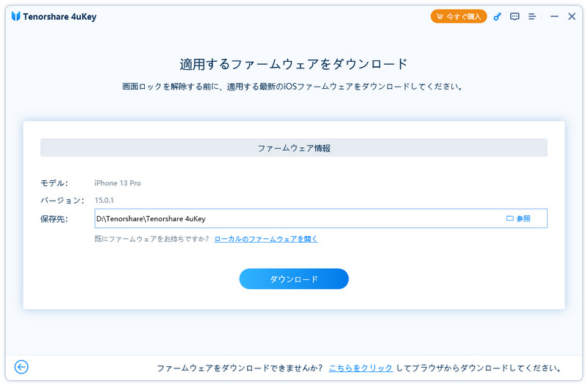Click the ファームウェア情報 section header
588x386 pixels.
294,148
